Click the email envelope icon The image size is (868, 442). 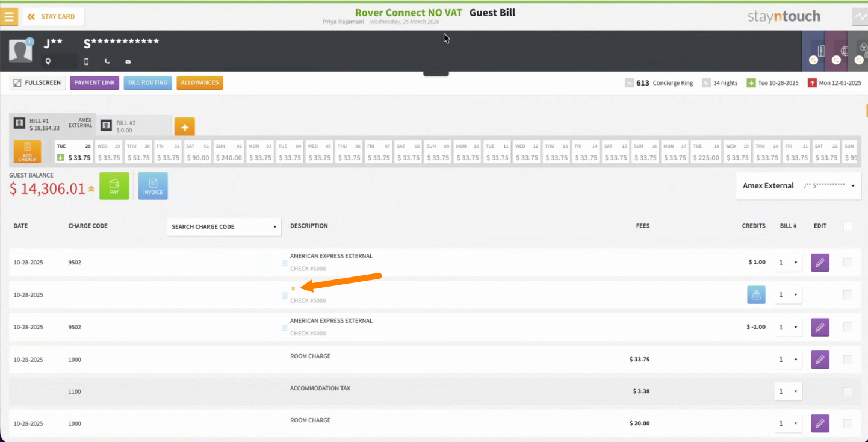point(128,61)
